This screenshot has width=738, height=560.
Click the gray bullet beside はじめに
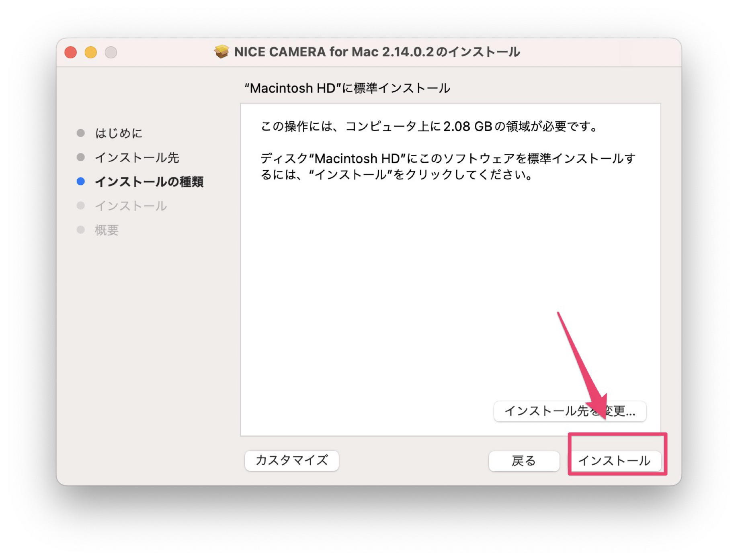pos(81,133)
